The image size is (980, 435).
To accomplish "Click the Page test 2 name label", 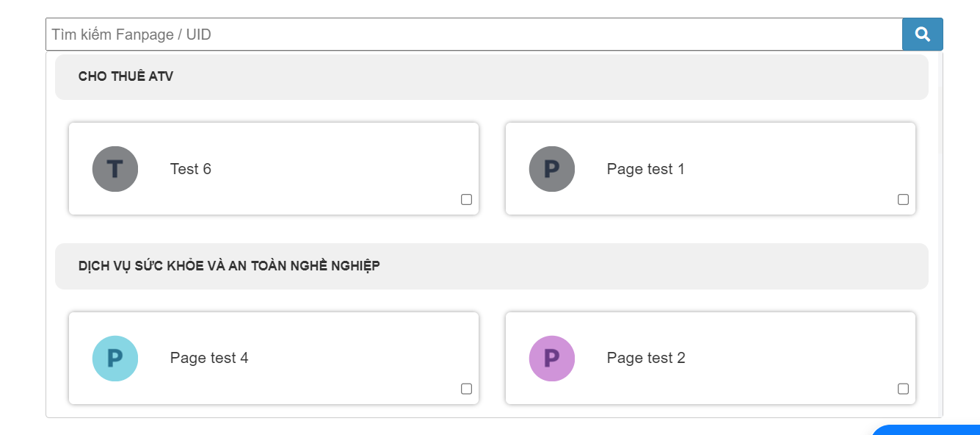I will 645,359.
